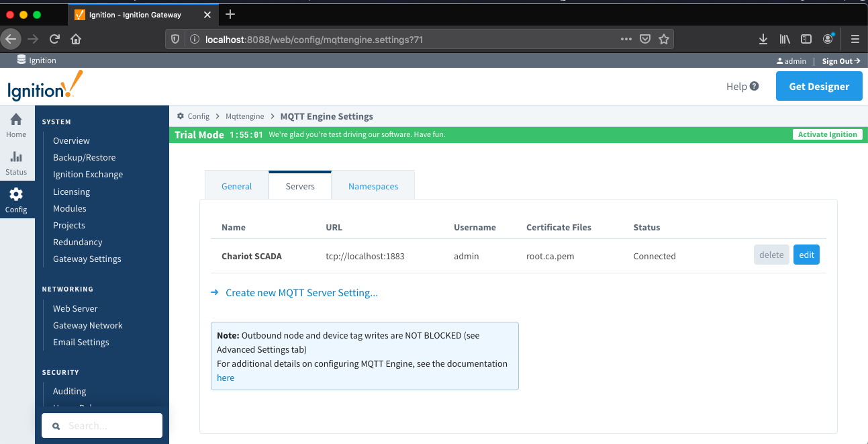Open the Firefox account avatar icon

pyautogui.click(x=828, y=39)
